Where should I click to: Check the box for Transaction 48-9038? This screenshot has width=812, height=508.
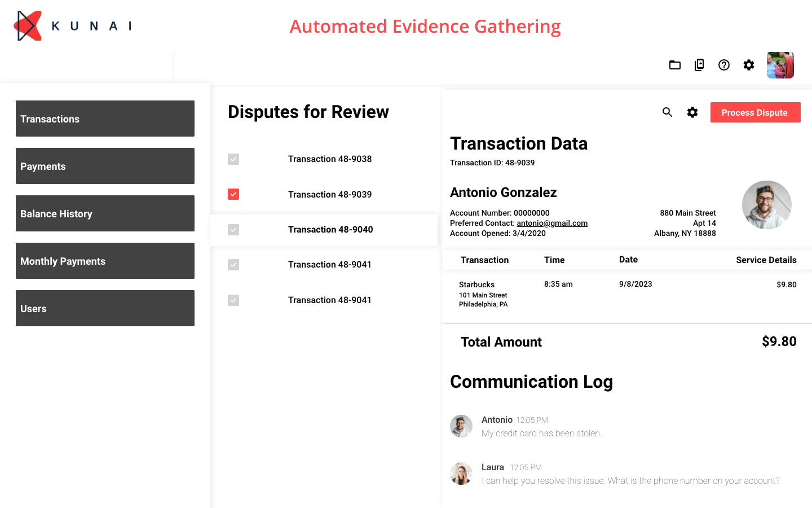[x=233, y=159]
